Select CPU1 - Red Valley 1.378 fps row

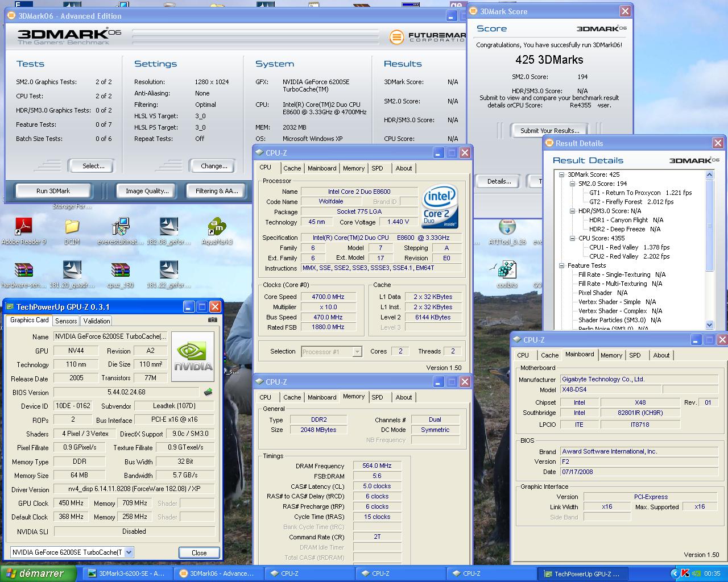click(x=630, y=247)
